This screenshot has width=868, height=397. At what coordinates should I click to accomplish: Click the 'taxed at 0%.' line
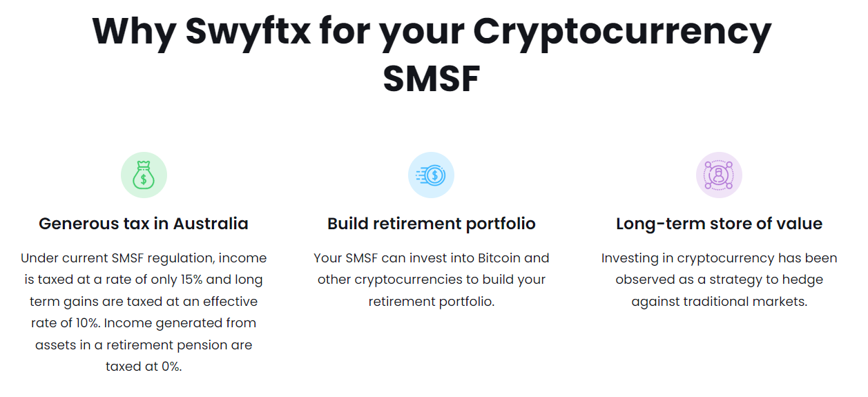click(x=144, y=367)
